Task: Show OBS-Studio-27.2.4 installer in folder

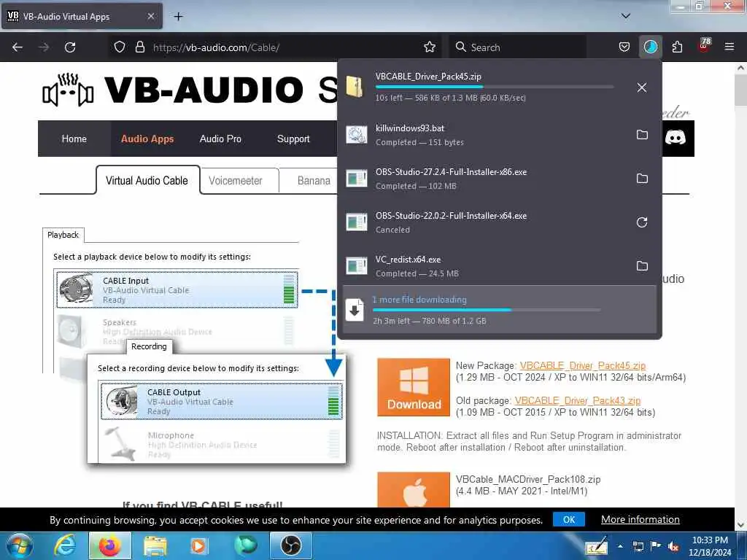Action: click(642, 179)
